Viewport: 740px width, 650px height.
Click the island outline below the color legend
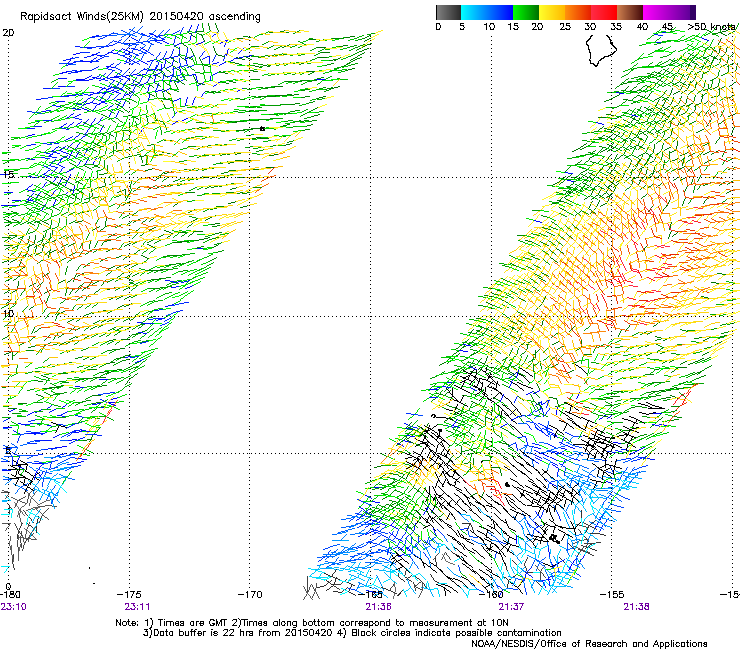[x=601, y=50]
